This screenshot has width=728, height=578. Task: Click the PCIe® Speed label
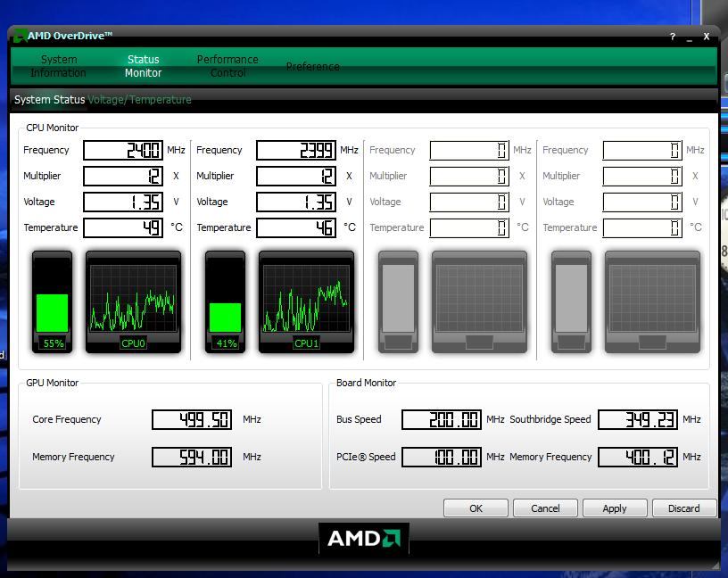click(366, 458)
